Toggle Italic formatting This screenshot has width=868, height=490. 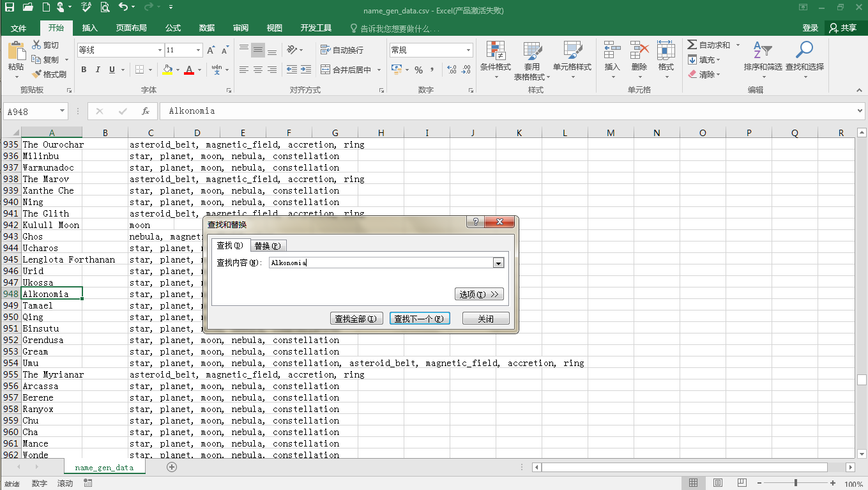[98, 70]
